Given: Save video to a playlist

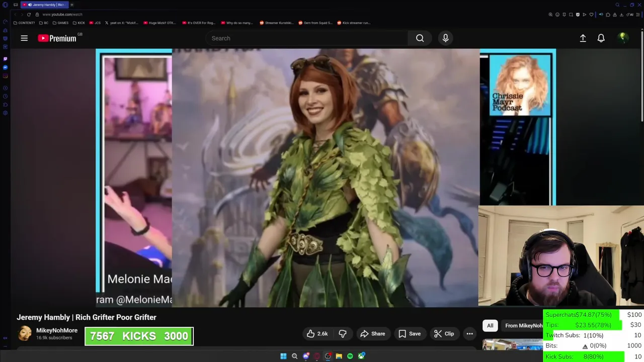Looking at the screenshot, I should pyautogui.click(x=410, y=334).
